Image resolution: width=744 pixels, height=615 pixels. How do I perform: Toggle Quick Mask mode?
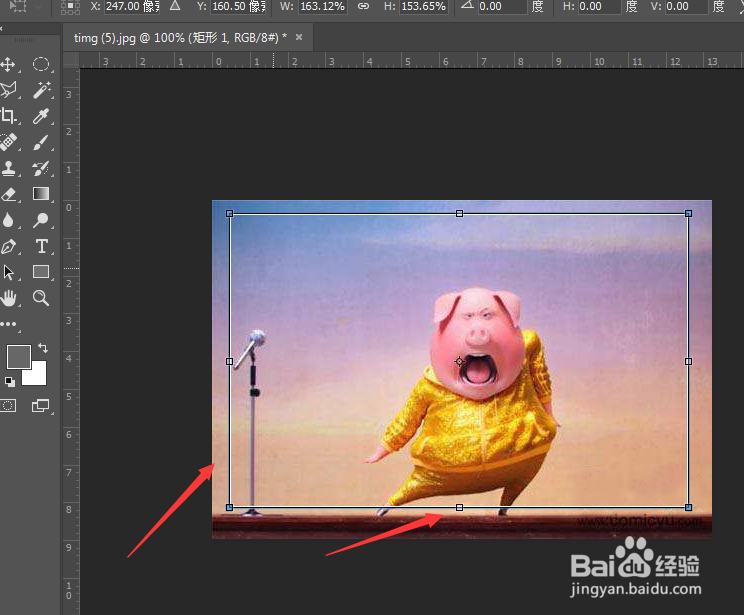pos(8,406)
